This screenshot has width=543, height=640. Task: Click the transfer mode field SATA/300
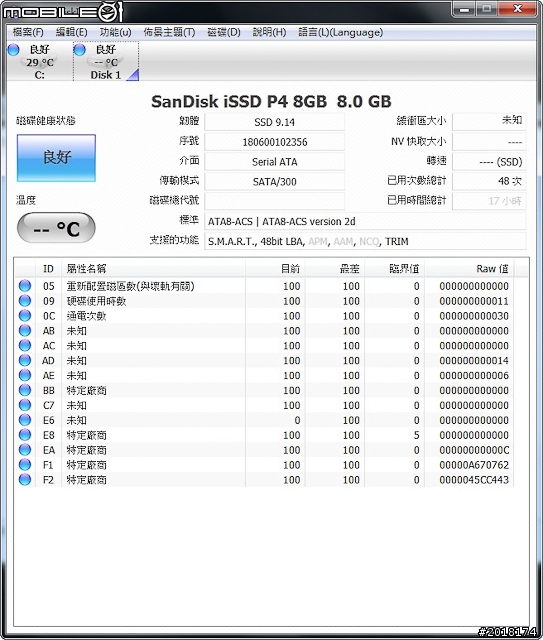(x=274, y=182)
